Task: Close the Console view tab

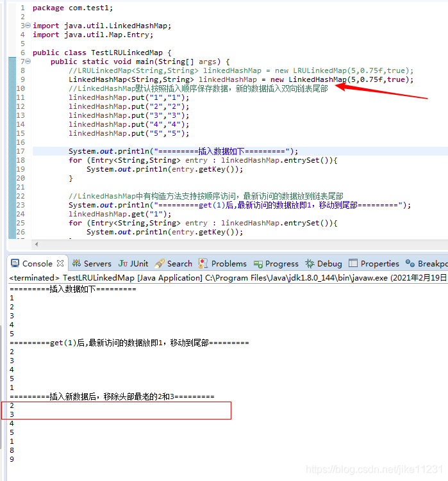Action: 60,263
